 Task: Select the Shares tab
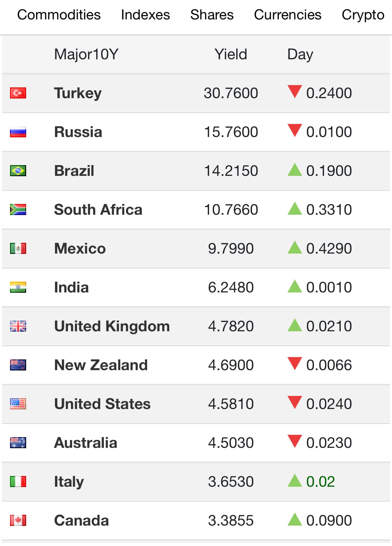(x=212, y=15)
